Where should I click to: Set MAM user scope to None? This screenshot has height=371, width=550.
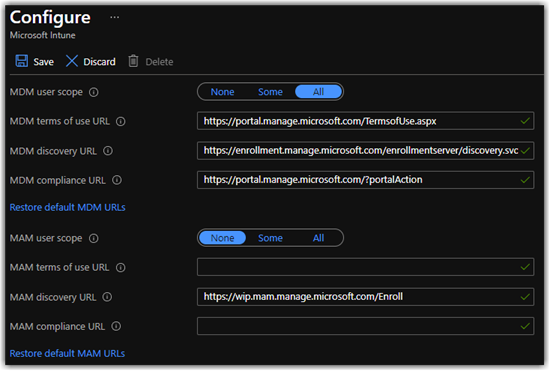(222, 238)
